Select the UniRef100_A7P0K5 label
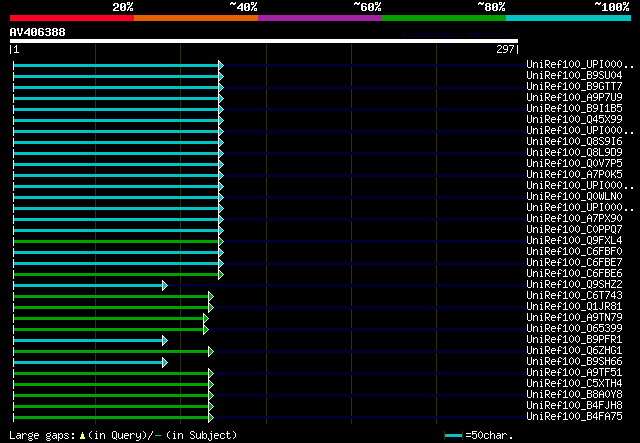The height and width of the screenshot is (443, 640). click(574, 174)
